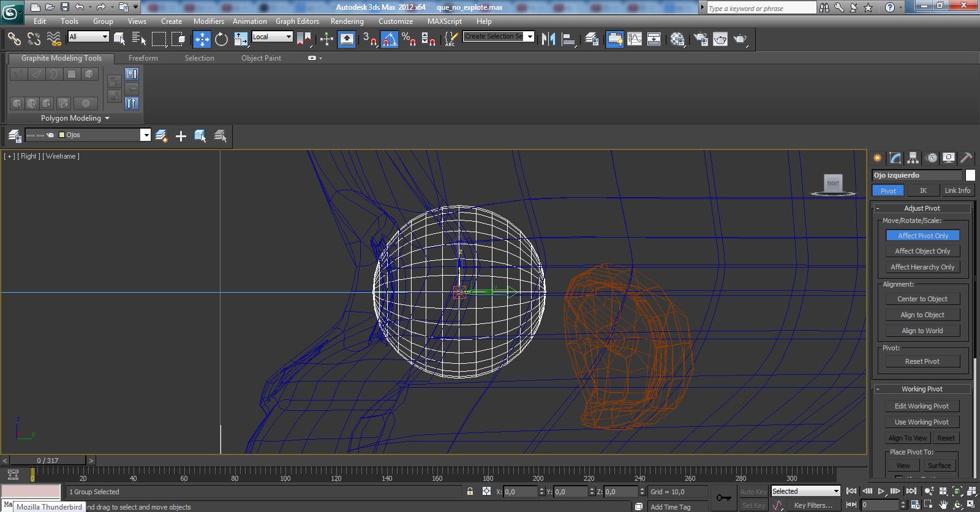Open the Utilities panel hammer icon

click(966, 158)
